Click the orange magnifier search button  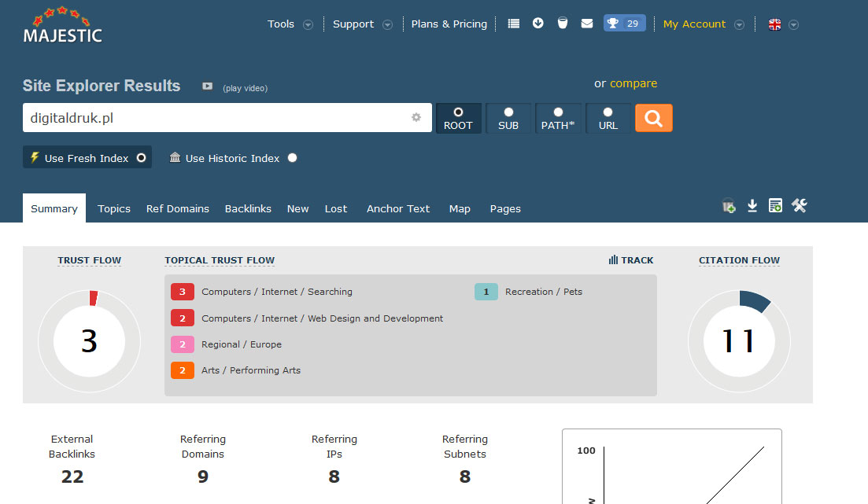(654, 118)
